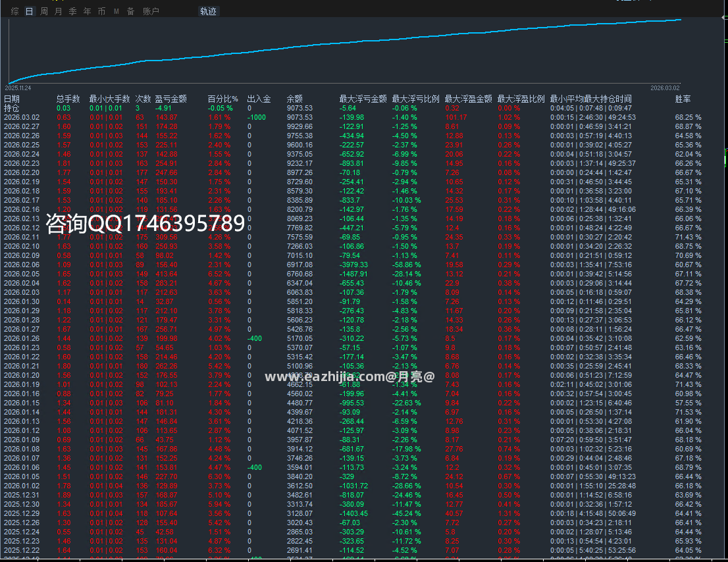
Task: Click the 5170.05 balance value
Action: coord(300,339)
